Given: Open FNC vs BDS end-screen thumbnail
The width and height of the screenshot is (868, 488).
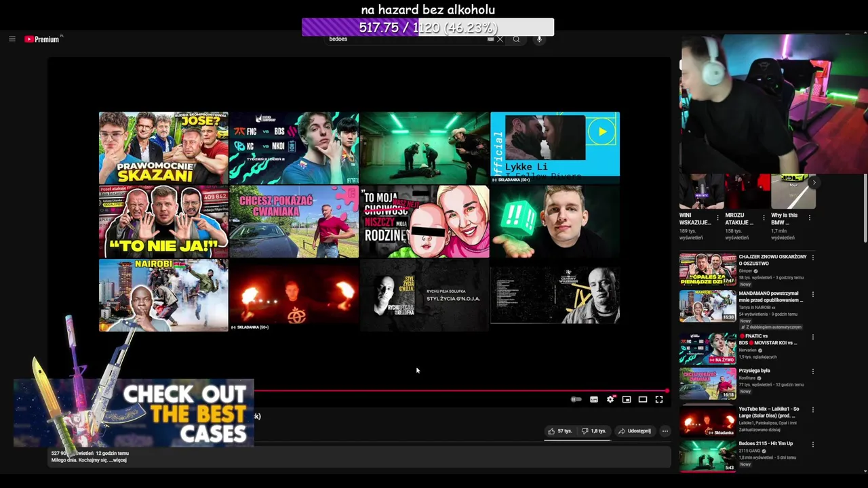Looking at the screenshot, I should tap(294, 148).
